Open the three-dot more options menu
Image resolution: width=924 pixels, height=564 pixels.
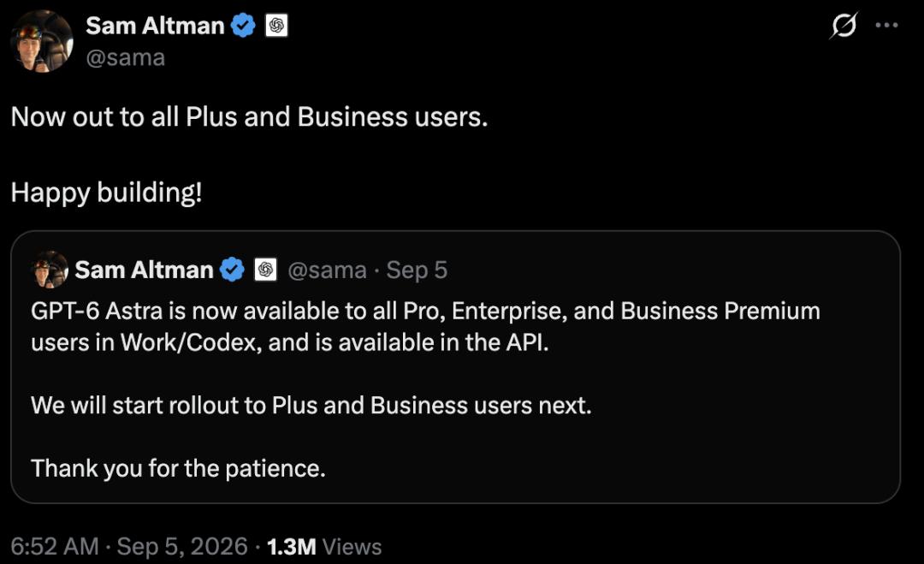pos(886,26)
